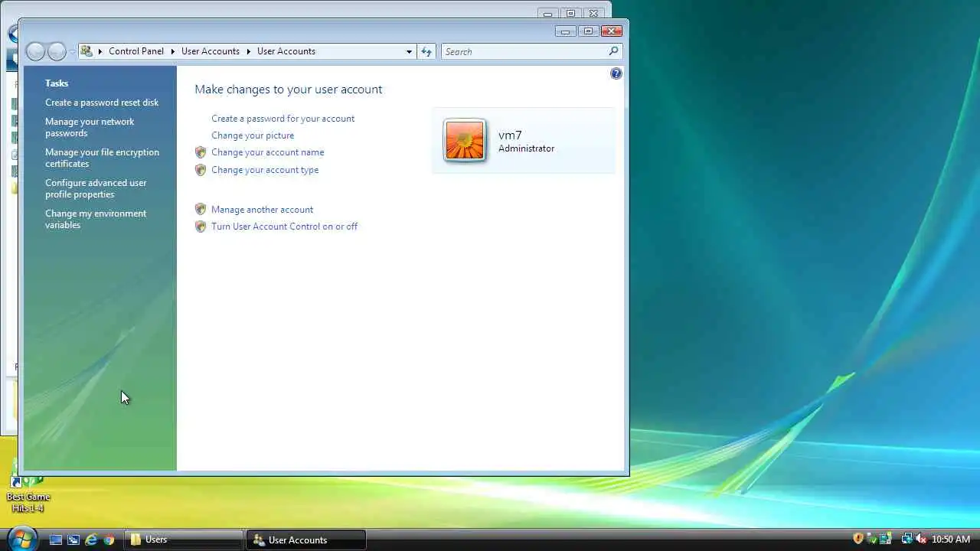The image size is (980, 551).
Task: Click the muted volume speaker tray icon
Action: pos(920,540)
